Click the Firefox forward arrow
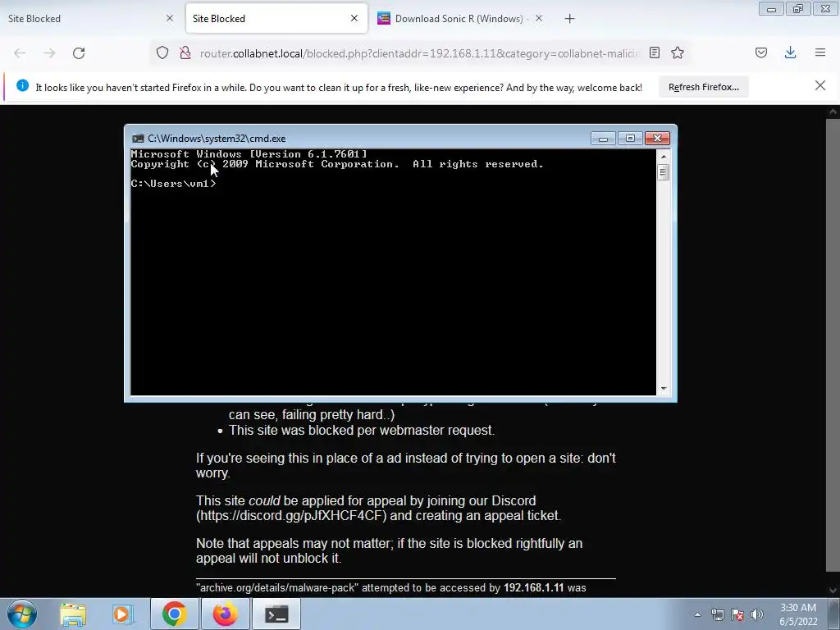The width and height of the screenshot is (840, 630). (49, 53)
